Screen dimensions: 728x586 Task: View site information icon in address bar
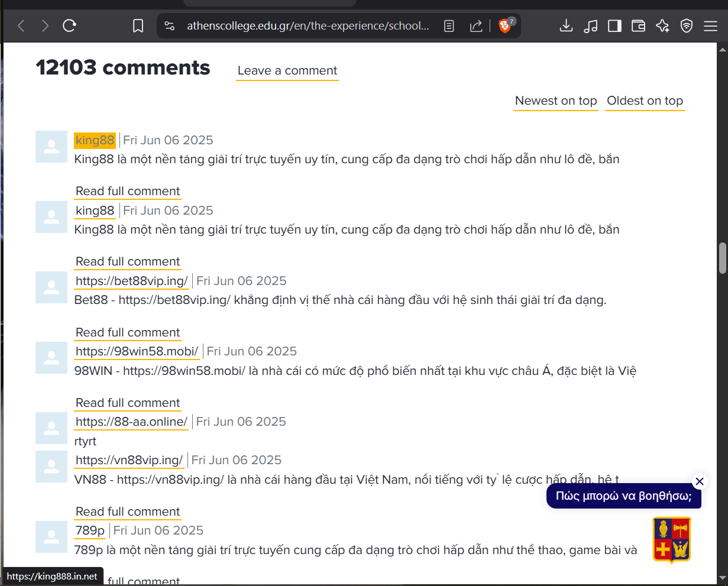[170, 26]
